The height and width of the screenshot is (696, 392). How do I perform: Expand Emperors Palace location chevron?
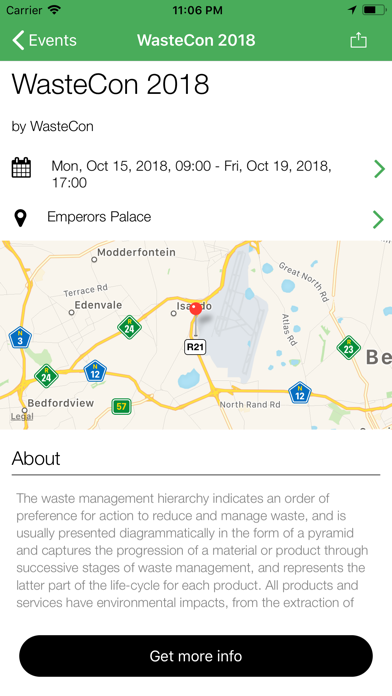(x=378, y=219)
